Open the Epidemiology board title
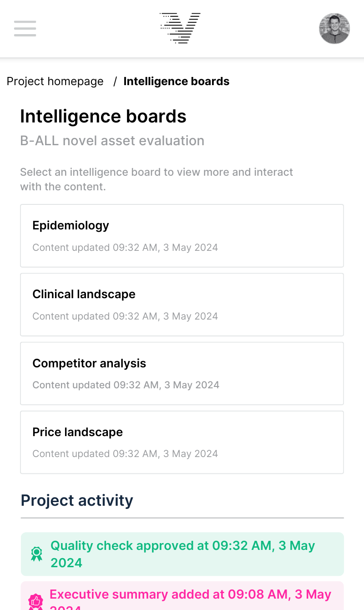 (71, 225)
